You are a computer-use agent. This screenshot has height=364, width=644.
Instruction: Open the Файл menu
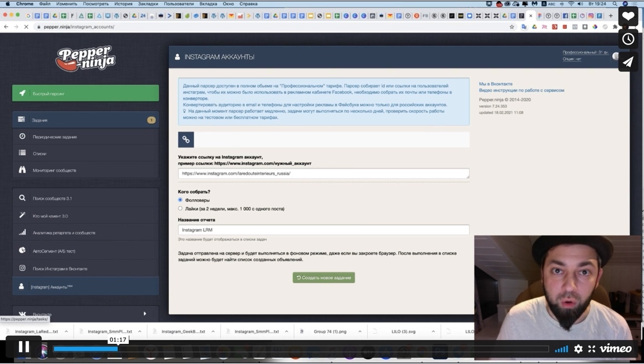pyautogui.click(x=45, y=4)
